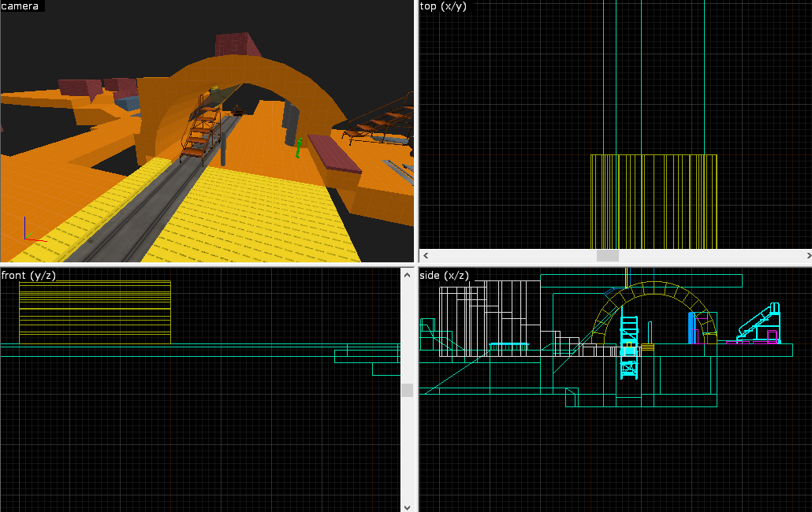Select the green figure entity in camera view

(x=299, y=148)
